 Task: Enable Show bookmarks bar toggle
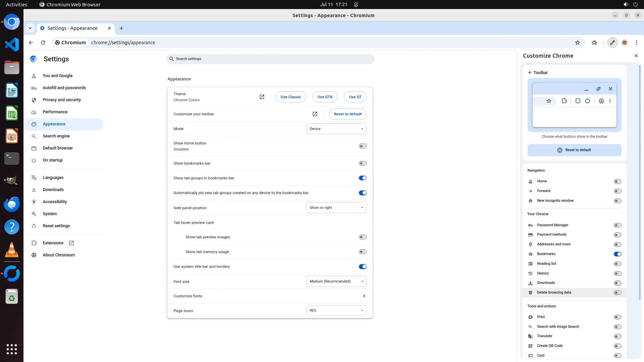[x=362, y=163]
